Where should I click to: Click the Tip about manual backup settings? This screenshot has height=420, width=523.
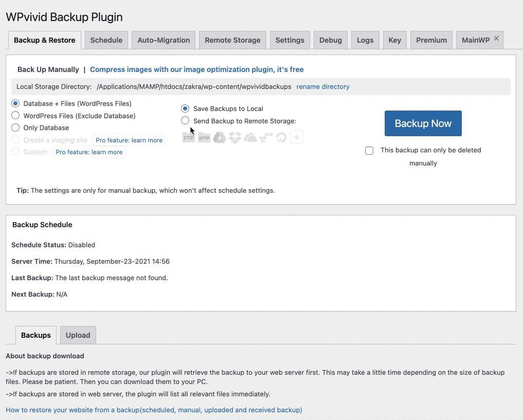[146, 190]
